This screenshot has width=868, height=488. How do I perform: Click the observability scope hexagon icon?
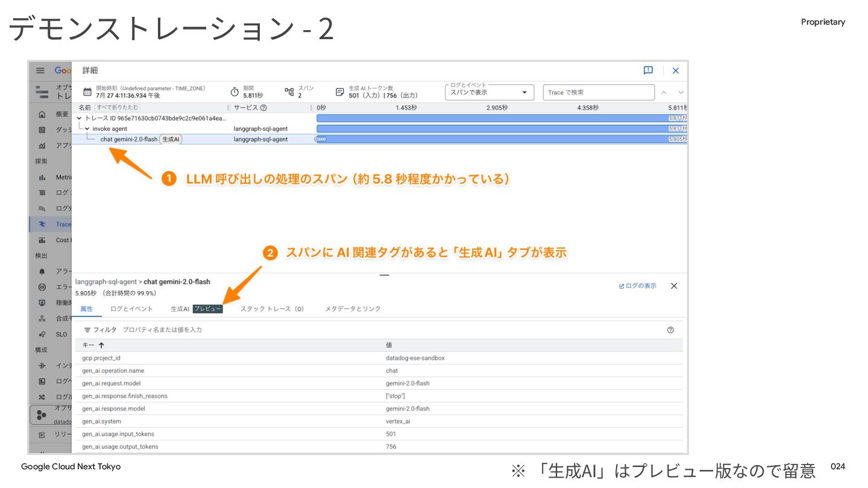(42, 415)
